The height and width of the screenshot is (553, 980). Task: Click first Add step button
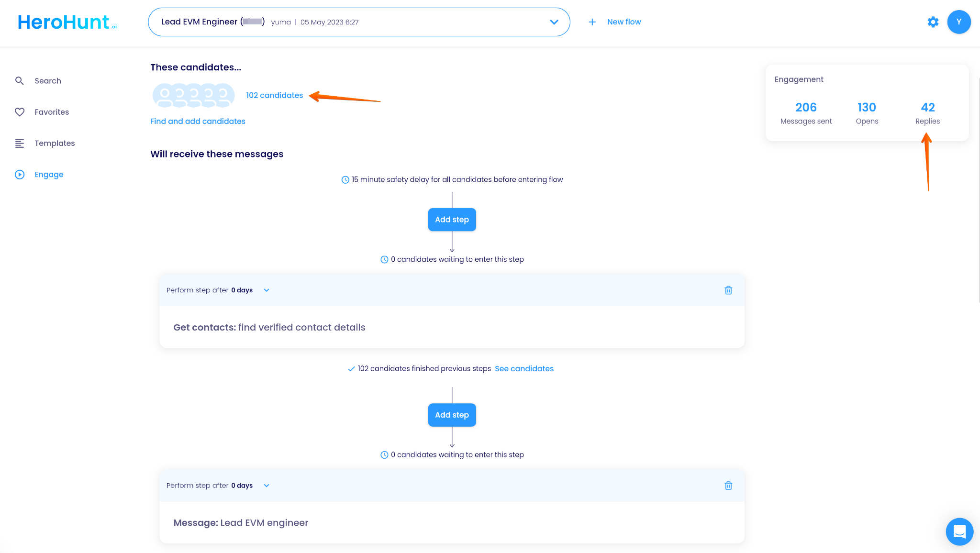coord(452,220)
